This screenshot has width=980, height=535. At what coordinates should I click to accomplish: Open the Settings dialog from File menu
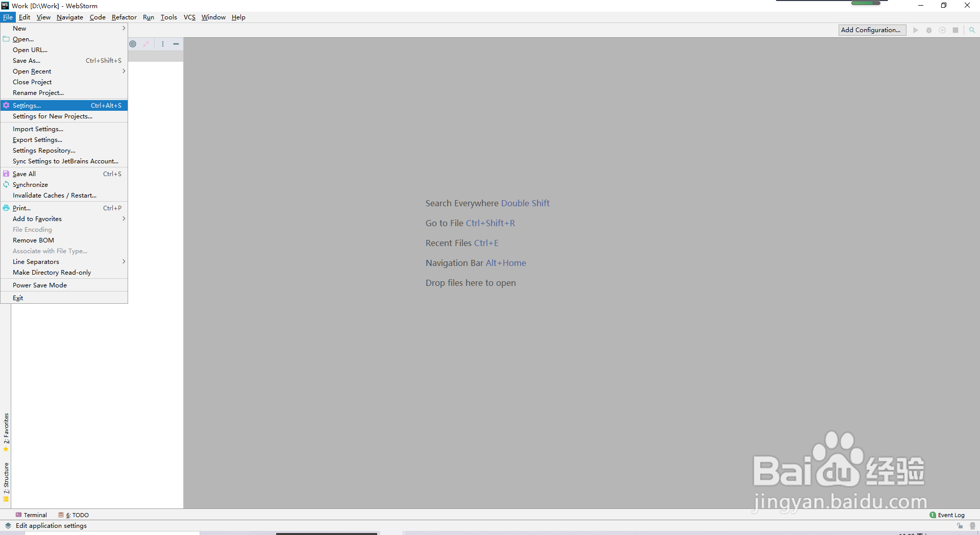[64, 106]
